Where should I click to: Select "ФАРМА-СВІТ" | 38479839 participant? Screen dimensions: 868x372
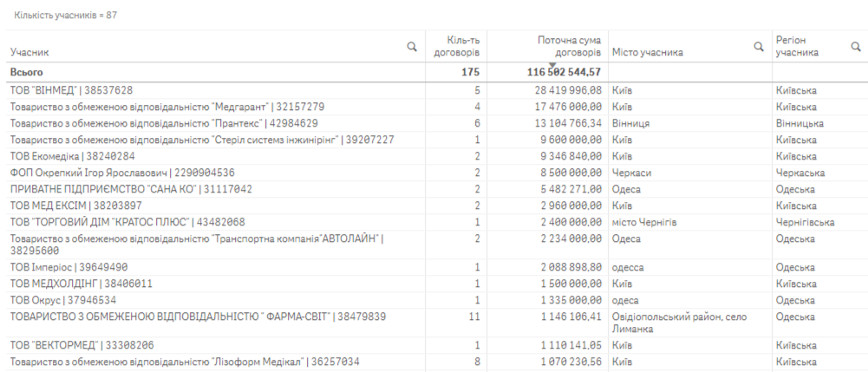click(x=199, y=317)
